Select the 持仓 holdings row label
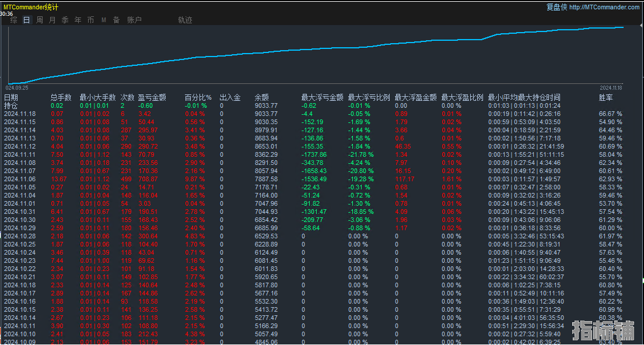The height and width of the screenshot is (345, 644). pos(11,106)
